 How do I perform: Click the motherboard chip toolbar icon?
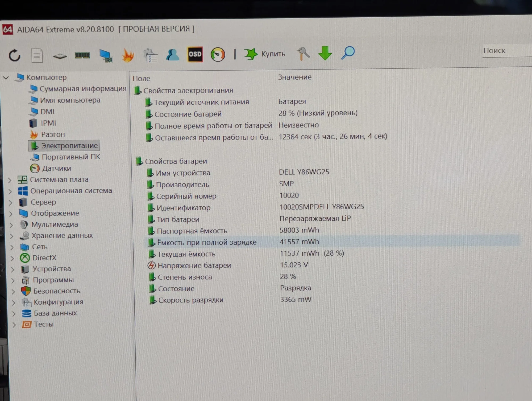tap(60, 56)
